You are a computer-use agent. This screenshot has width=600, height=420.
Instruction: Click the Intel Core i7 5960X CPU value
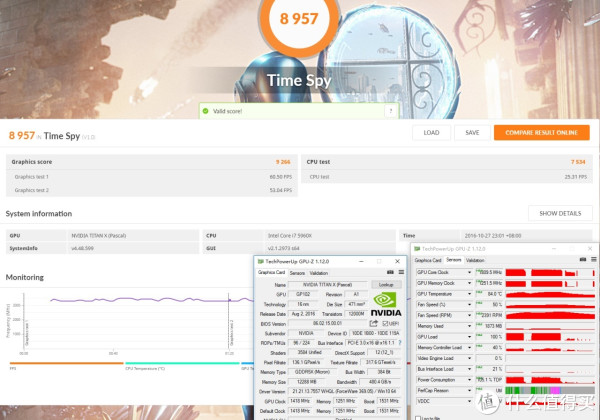click(x=290, y=236)
